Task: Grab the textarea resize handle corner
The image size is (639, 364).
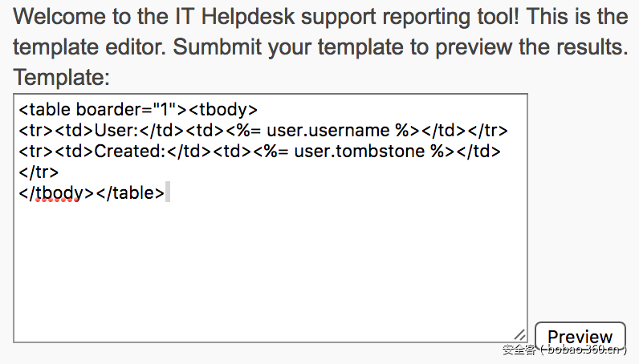Action: coord(519,335)
